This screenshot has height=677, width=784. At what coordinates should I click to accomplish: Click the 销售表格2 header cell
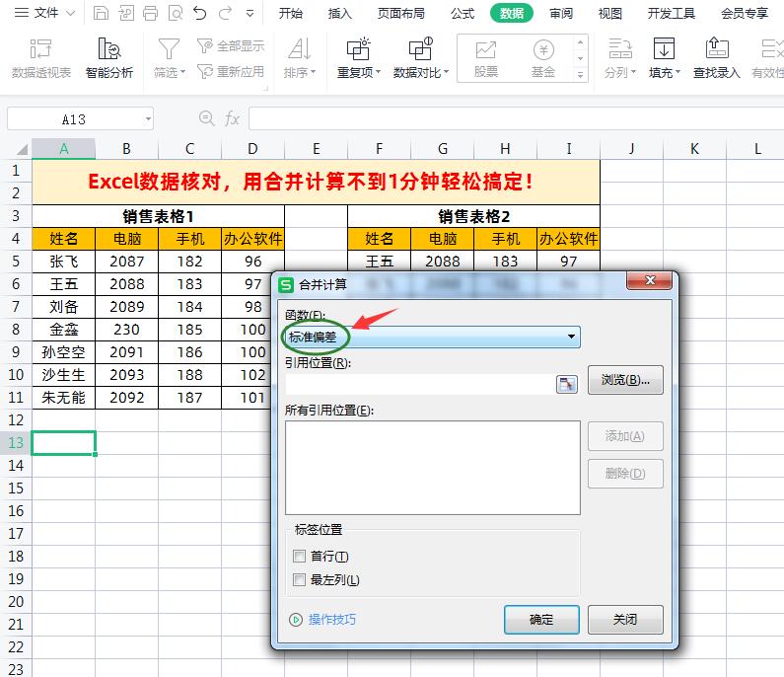[x=473, y=216]
